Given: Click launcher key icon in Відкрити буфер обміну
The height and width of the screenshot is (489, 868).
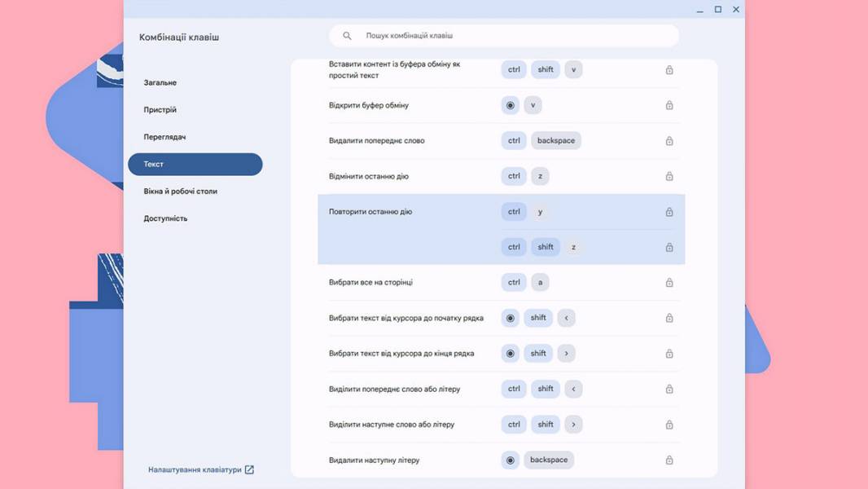Looking at the screenshot, I should pos(511,105).
